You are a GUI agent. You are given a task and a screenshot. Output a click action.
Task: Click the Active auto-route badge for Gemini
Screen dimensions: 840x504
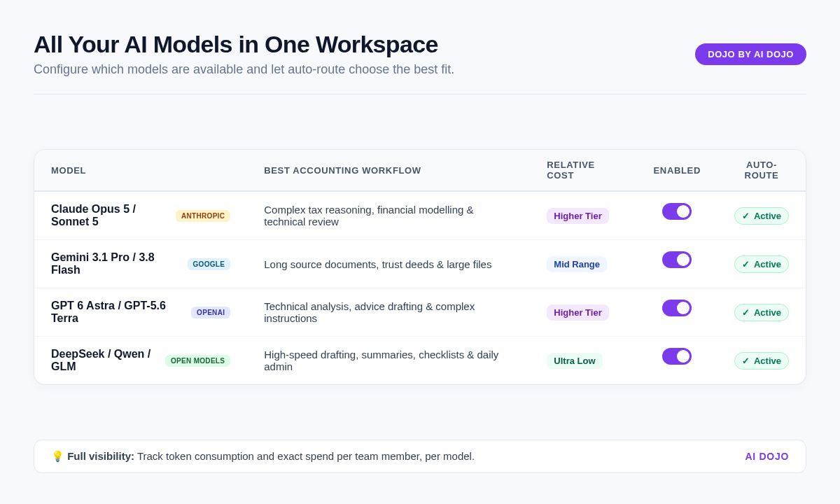[762, 264]
